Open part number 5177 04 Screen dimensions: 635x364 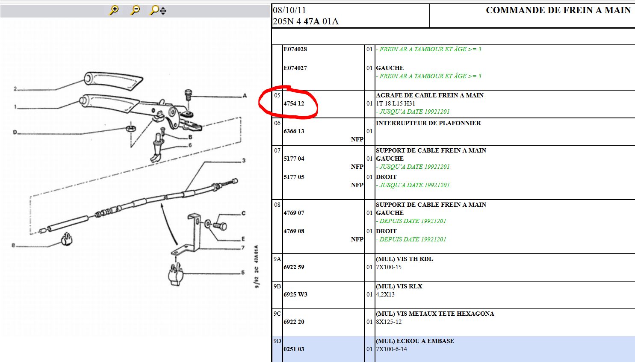pyautogui.click(x=294, y=159)
